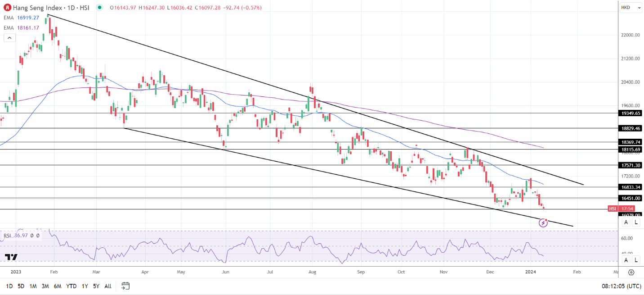The width and height of the screenshot is (644, 295).
Task: Select the 3M time range
Action: click(x=45, y=286)
